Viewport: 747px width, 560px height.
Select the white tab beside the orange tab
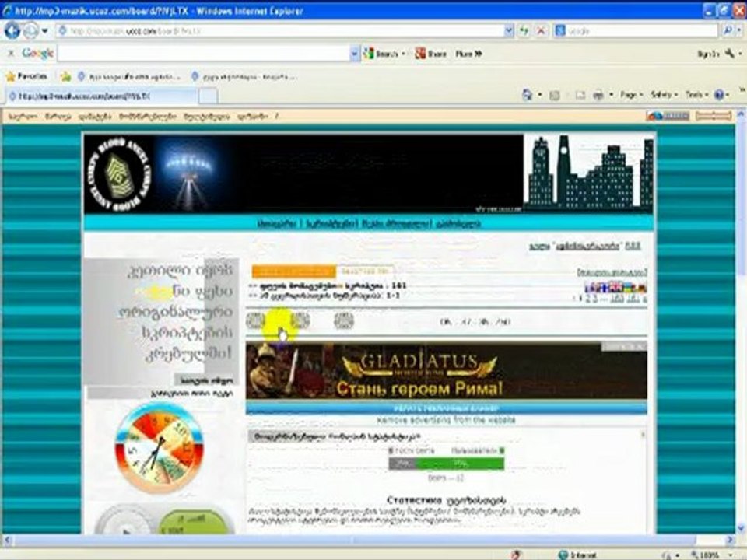(x=365, y=271)
